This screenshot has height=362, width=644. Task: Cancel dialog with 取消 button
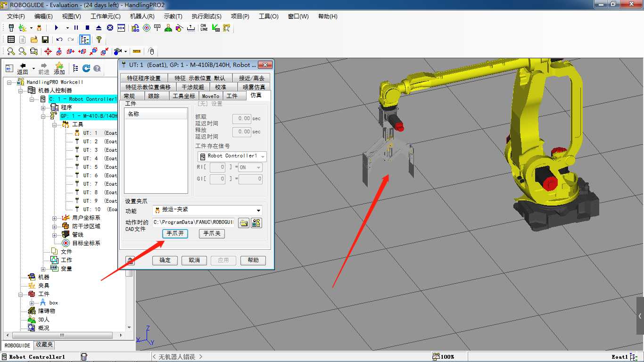pyautogui.click(x=194, y=260)
